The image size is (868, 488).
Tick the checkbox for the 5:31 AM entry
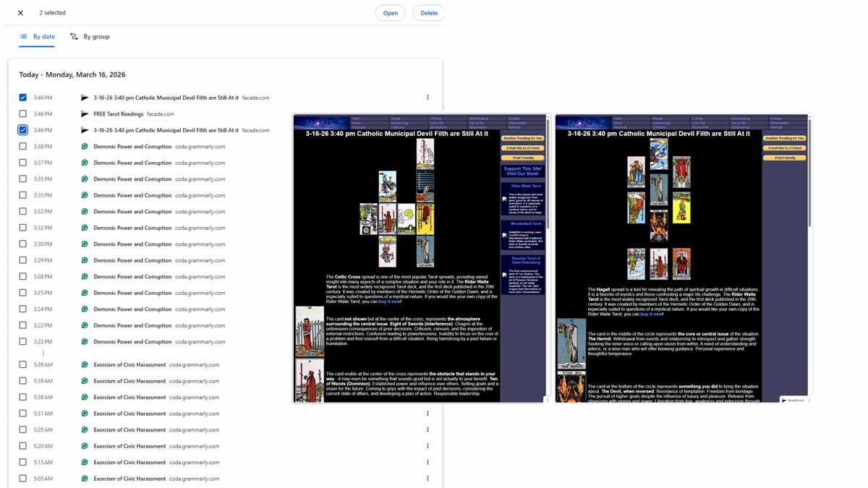(x=23, y=414)
